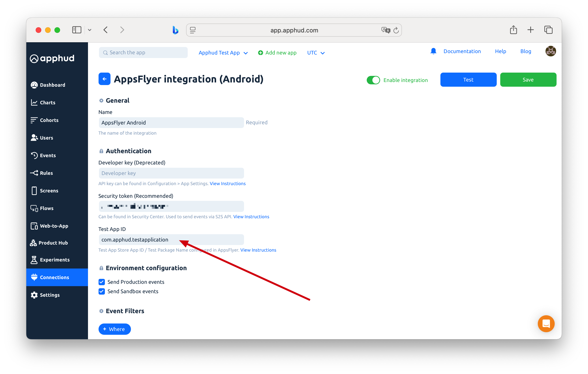Click the Screens phone icon
This screenshot has width=588, height=374.
tap(34, 191)
